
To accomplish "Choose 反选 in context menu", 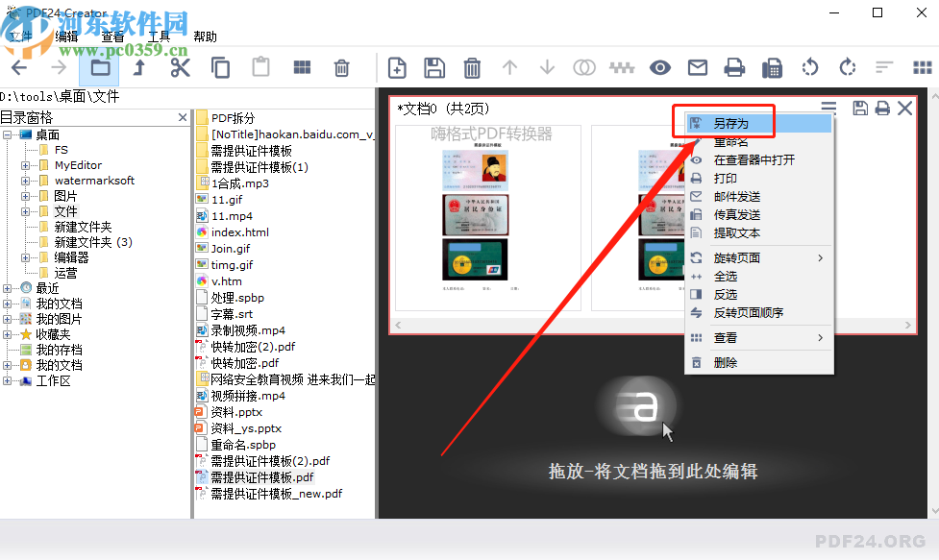I will tap(758, 294).
